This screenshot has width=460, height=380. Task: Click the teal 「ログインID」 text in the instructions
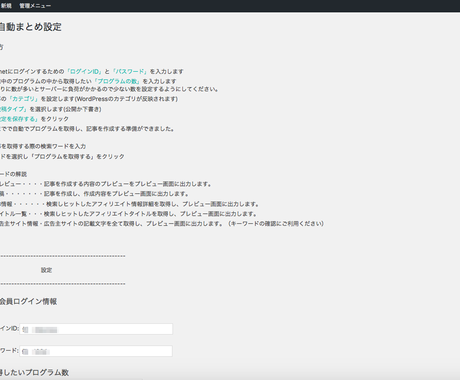coord(84,71)
